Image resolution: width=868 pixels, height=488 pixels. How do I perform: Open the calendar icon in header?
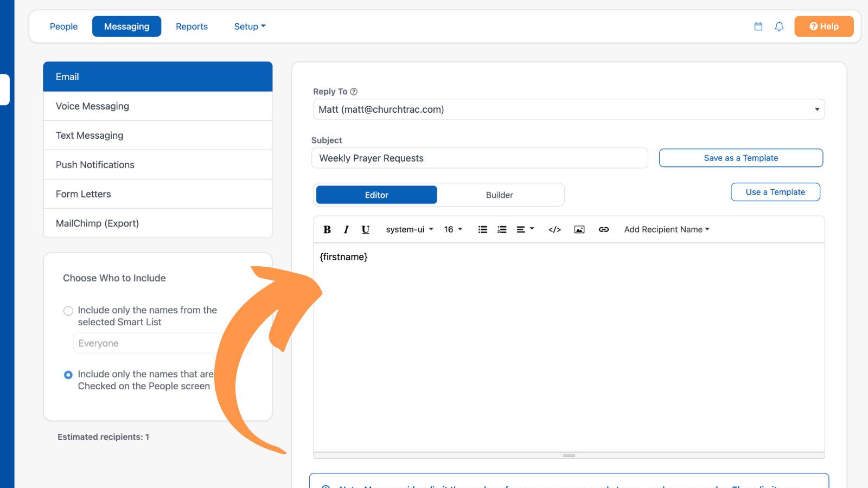pyautogui.click(x=758, y=26)
